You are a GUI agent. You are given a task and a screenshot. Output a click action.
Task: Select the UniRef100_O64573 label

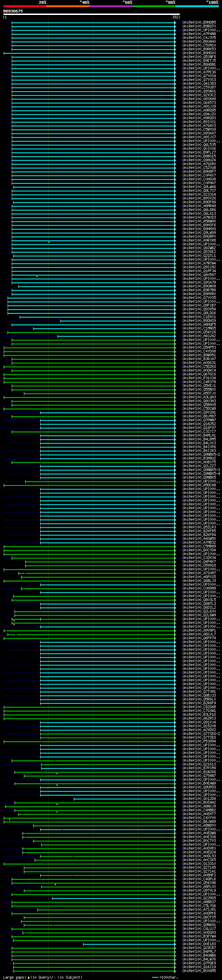(199, 102)
